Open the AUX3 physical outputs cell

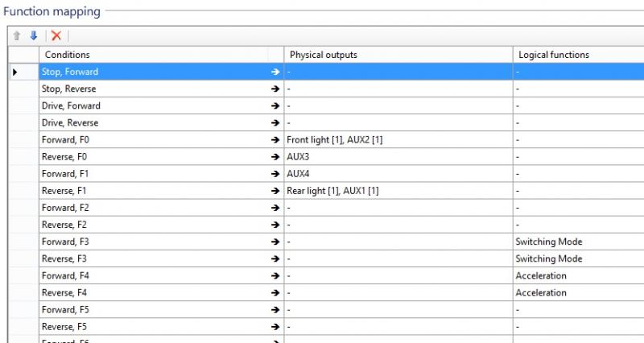point(398,157)
